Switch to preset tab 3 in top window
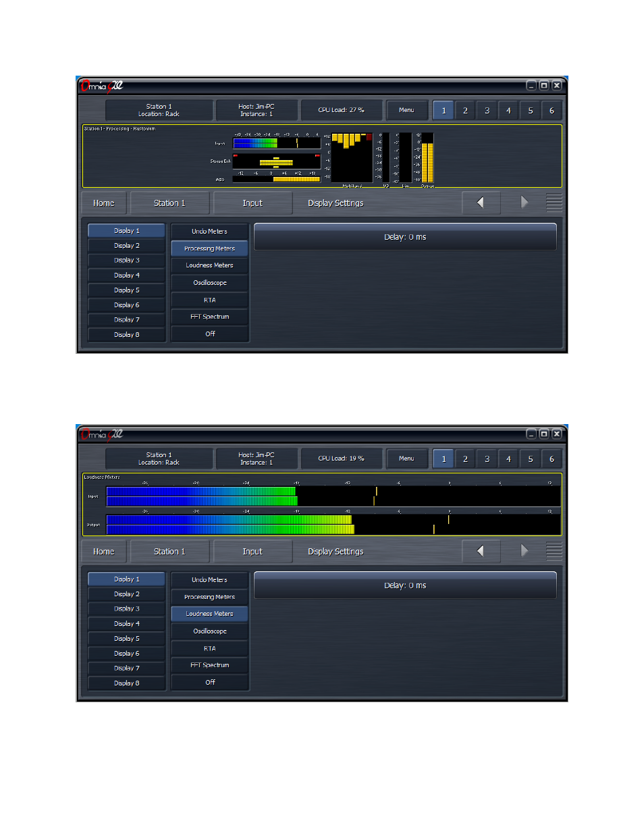The image size is (644, 834). point(487,111)
